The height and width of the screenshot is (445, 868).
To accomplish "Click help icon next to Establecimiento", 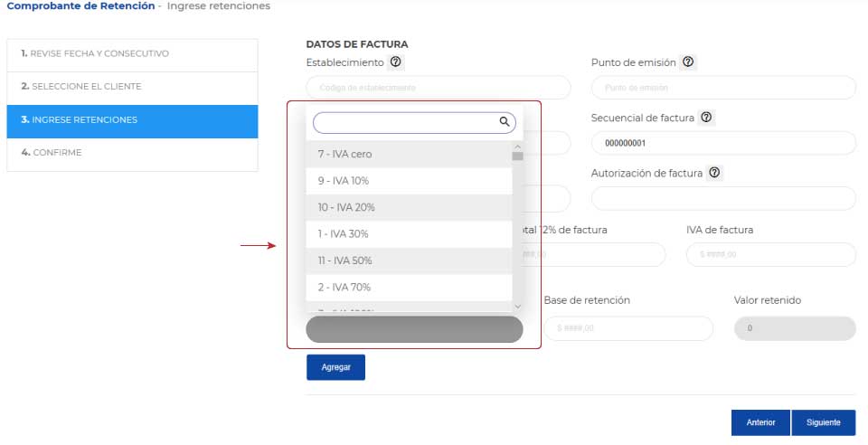I will [395, 62].
